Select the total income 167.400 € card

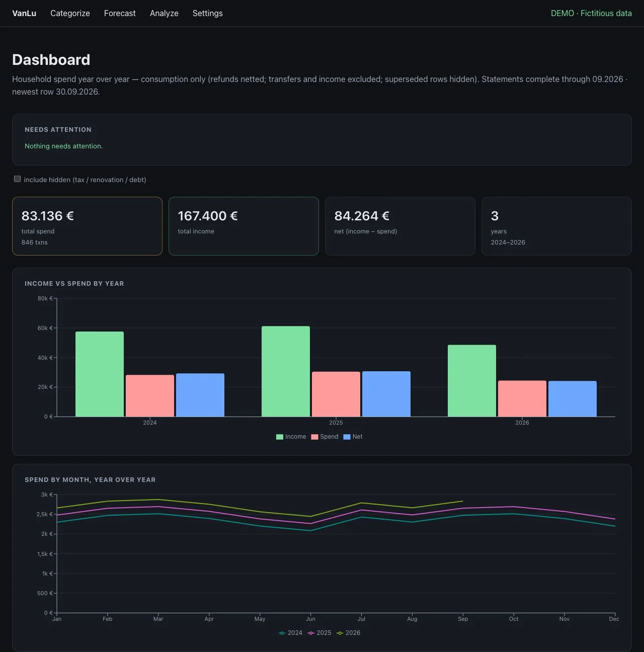click(x=244, y=226)
